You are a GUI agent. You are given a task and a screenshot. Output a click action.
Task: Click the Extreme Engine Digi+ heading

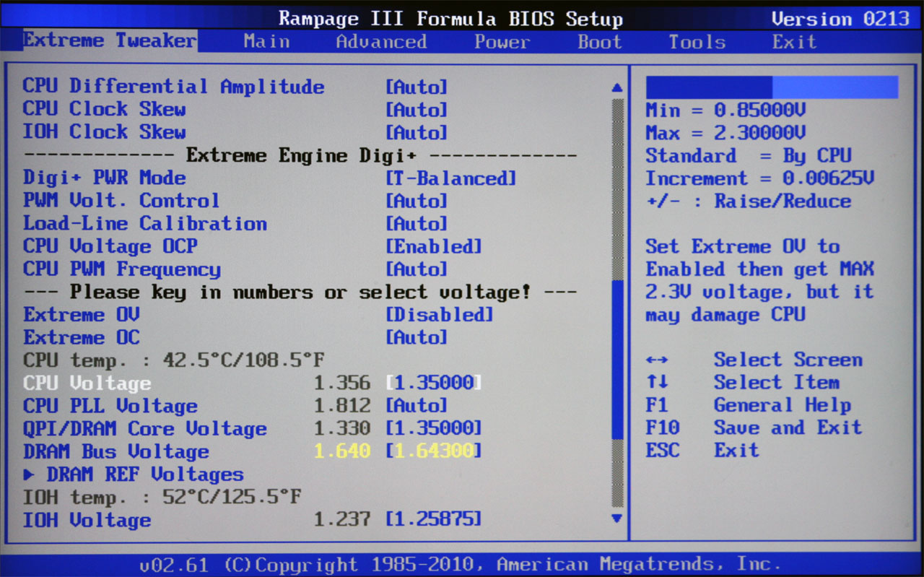coord(300,155)
